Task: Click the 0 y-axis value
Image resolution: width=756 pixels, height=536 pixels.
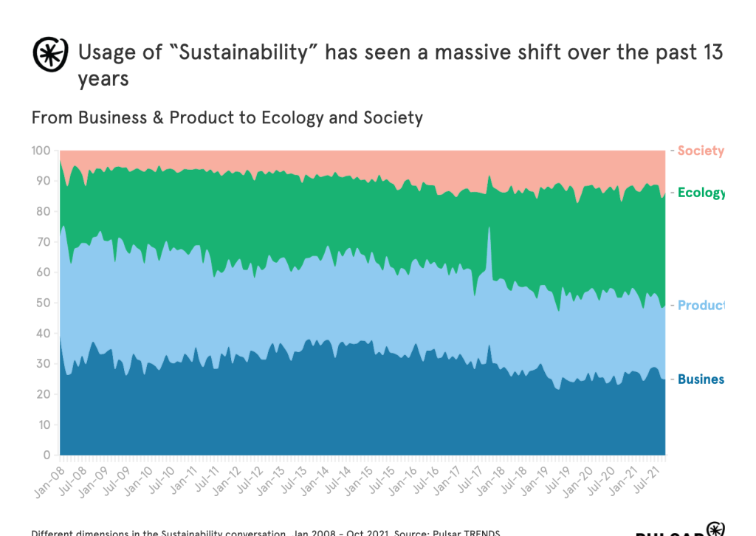Action: 46,455
